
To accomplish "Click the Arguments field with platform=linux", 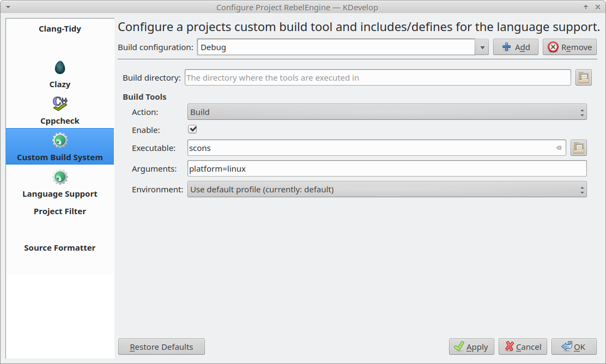I will pos(387,169).
